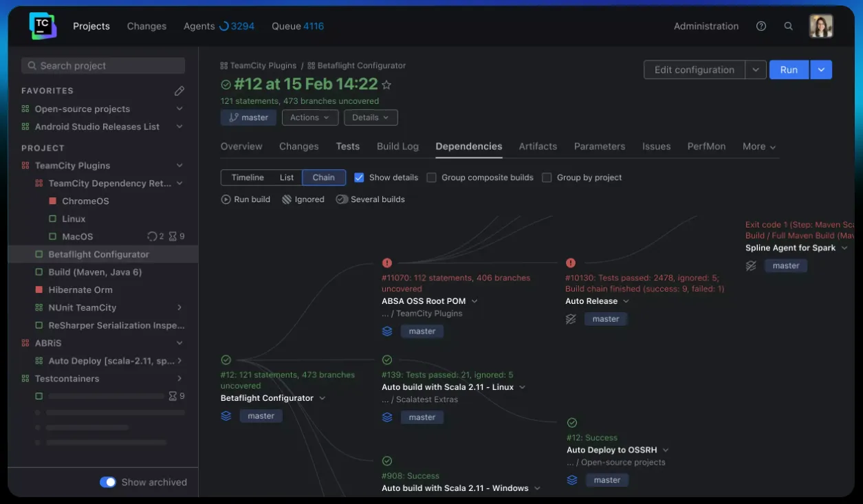Click the red square icon beside Hibernate Orm
Image resolution: width=863 pixels, height=504 pixels.
39,290
